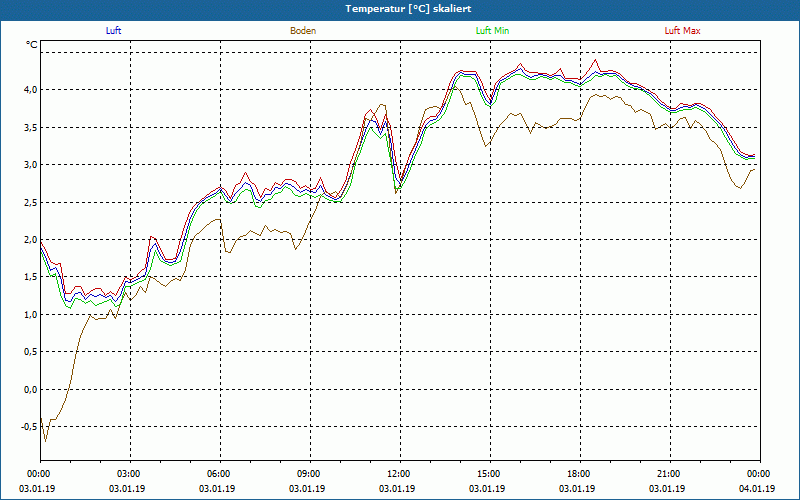Click the Boden curve's lowest point

(45, 442)
